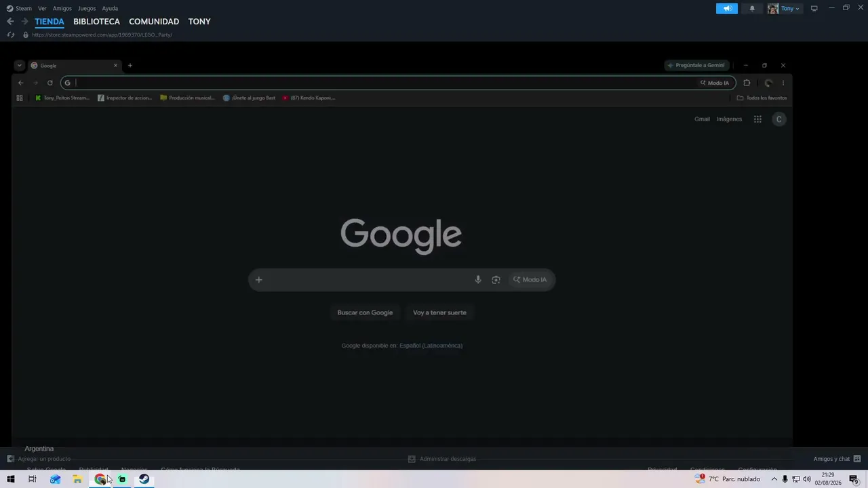Open Tony_Pelton Stream bookmark

62,98
